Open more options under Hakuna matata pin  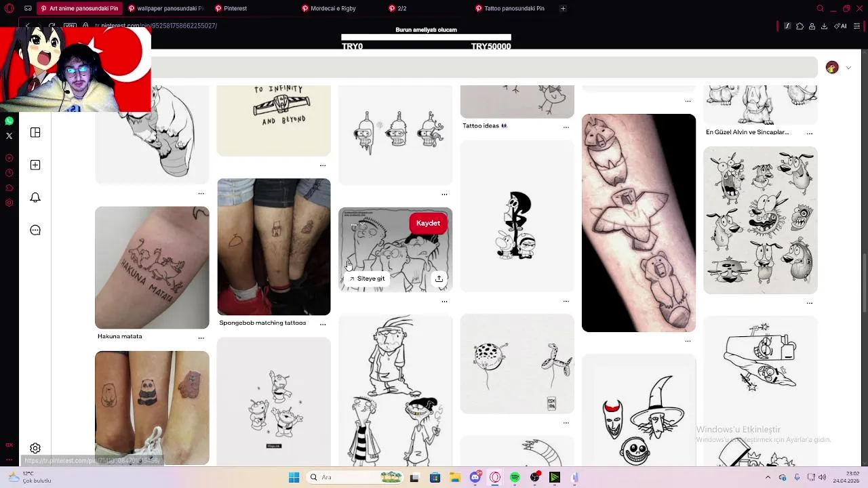pyautogui.click(x=201, y=338)
